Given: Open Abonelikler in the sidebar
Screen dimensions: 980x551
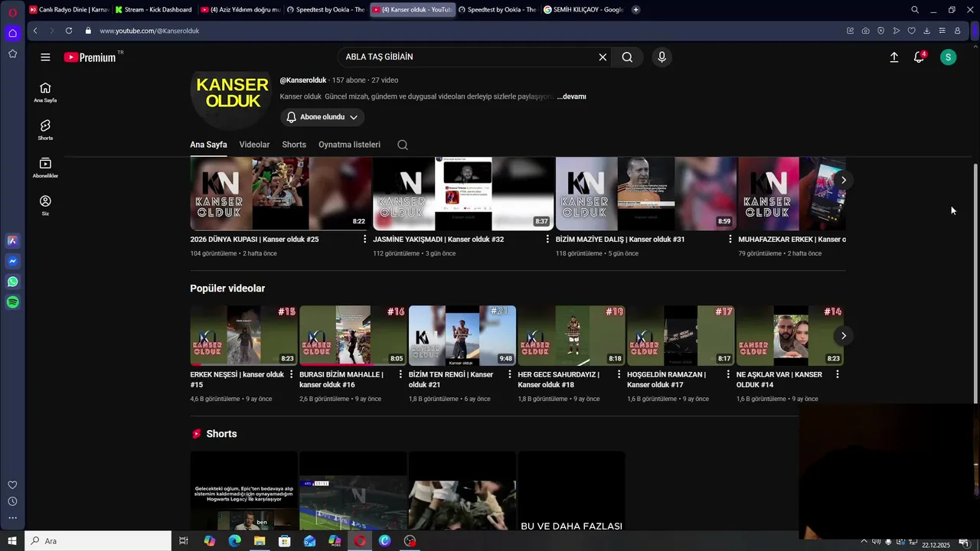Looking at the screenshot, I should pyautogui.click(x=45, y=168).
